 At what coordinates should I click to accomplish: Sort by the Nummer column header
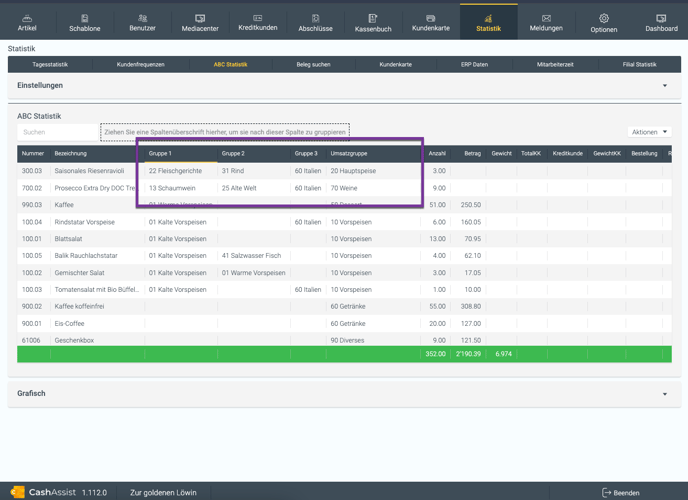(33, 154)
